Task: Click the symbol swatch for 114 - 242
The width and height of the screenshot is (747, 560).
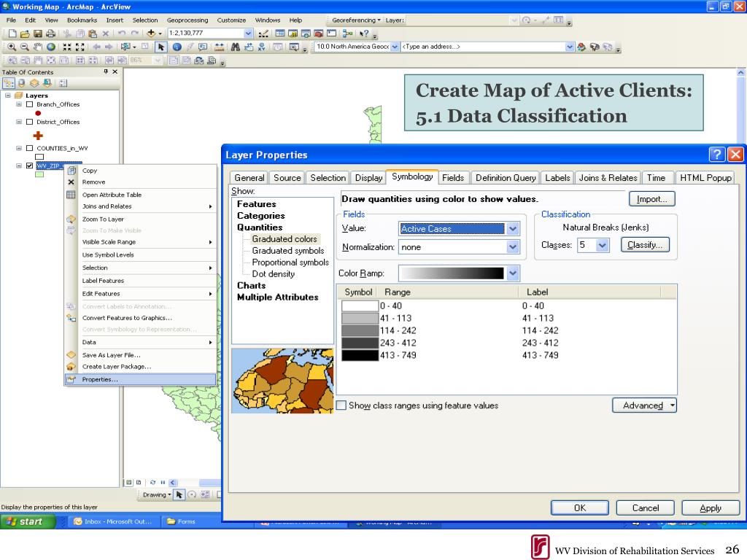Action: (x=360, y=330)
